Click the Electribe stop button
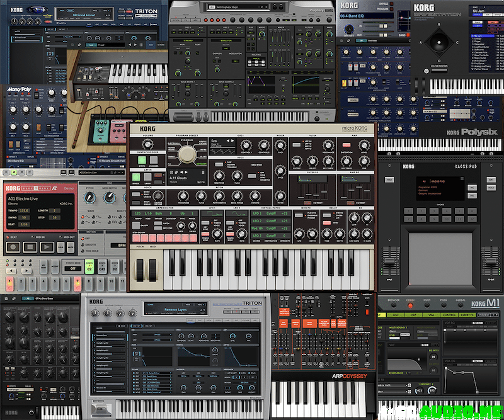 pyautogui.click(x=30, y=247)
